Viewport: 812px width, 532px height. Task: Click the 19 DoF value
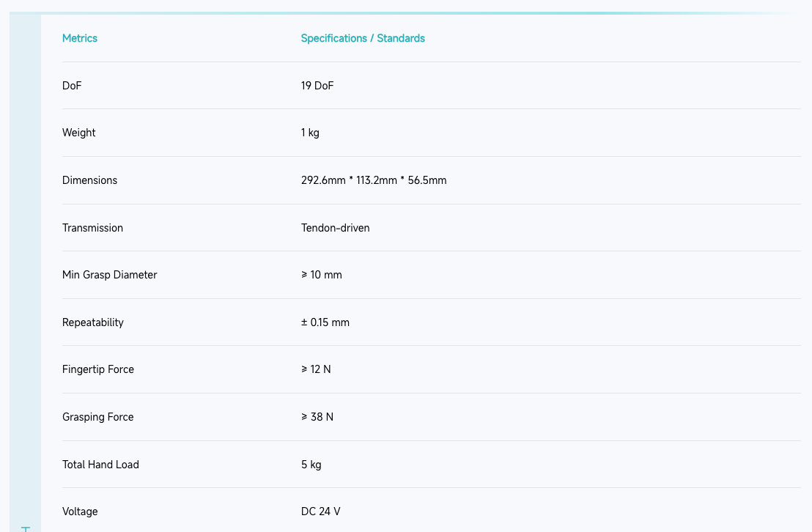tap(317, 86)
